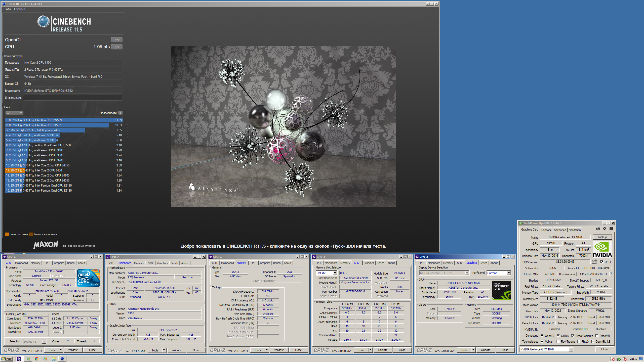
Task: Click the GPU-Z refresh icon
Action: pos(605,229)
